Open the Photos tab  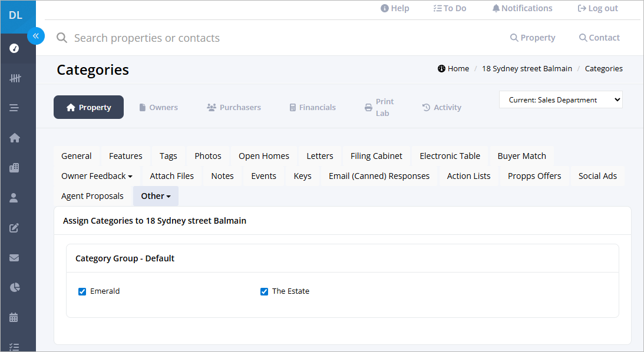(x=208, y=156)
